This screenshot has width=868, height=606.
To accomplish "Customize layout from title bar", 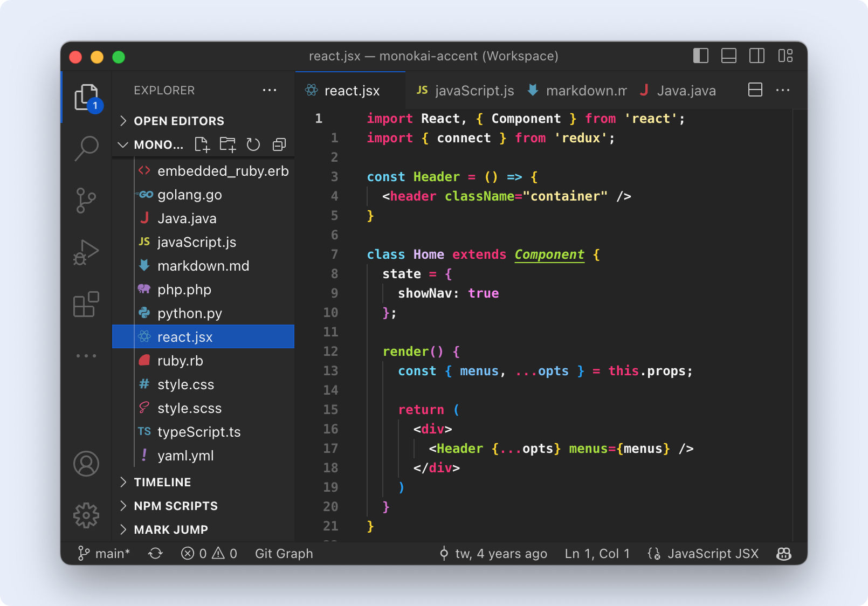I will [x=786, y=56].
